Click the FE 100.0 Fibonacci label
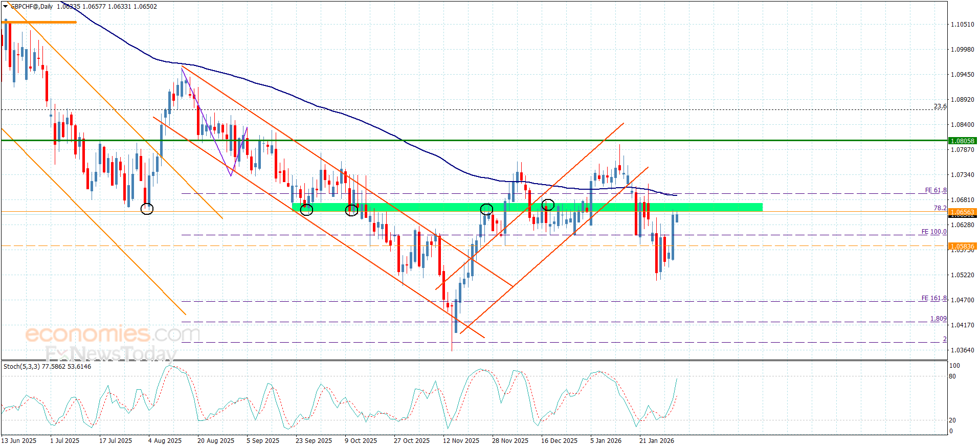The height and width of the screenshot is (447, 980). point(933,232)
